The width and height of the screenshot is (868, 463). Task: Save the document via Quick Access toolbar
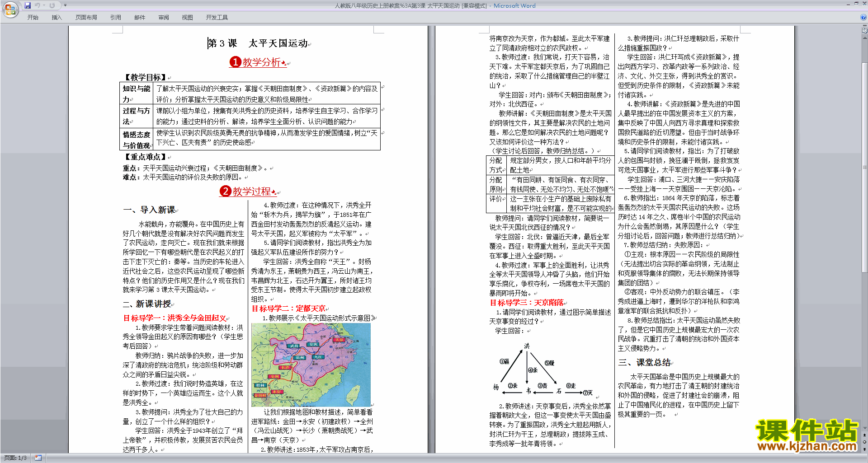(28, 5)
